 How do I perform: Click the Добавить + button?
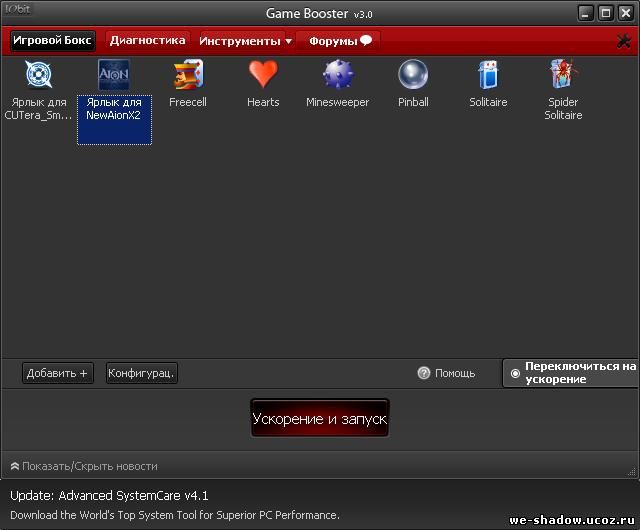[x=58, y=373]
